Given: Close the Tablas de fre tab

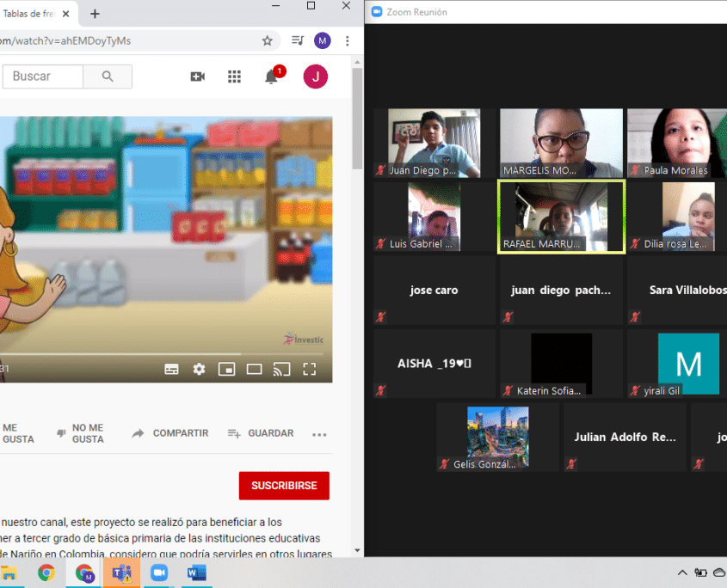Looking at the screenshot, I should 66,14.
